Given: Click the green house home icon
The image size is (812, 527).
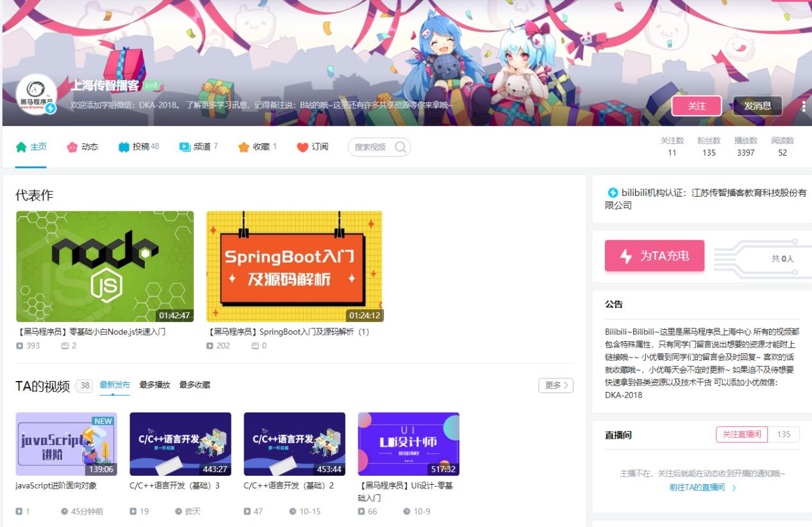Looking at the screenshot, I should pos(21,147).
